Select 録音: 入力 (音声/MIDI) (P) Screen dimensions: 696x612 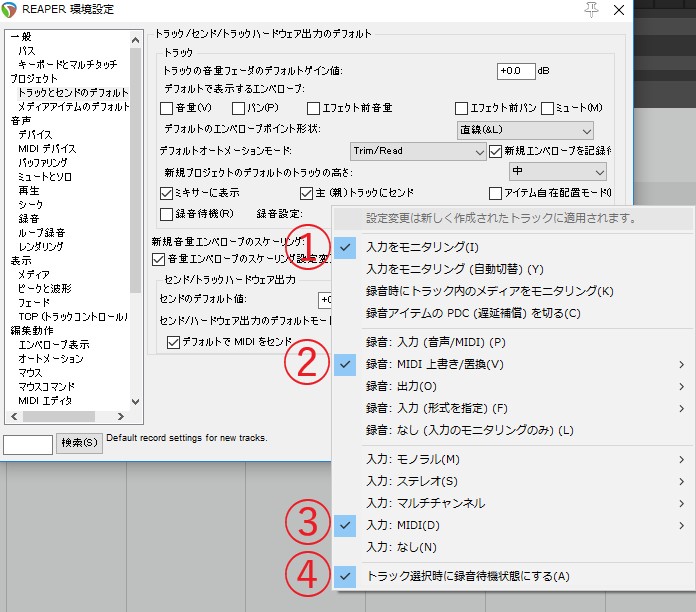tap(514, 343)
